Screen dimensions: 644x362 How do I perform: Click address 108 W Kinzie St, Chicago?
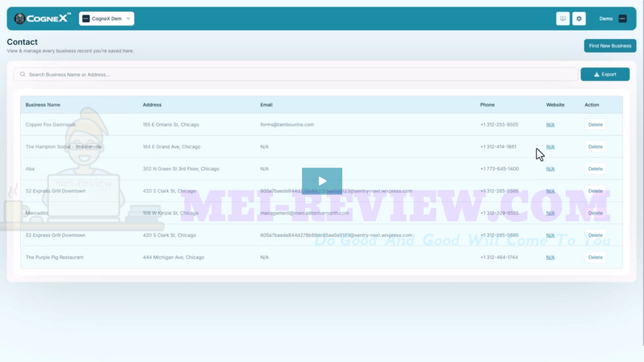(x=170, y=213)
